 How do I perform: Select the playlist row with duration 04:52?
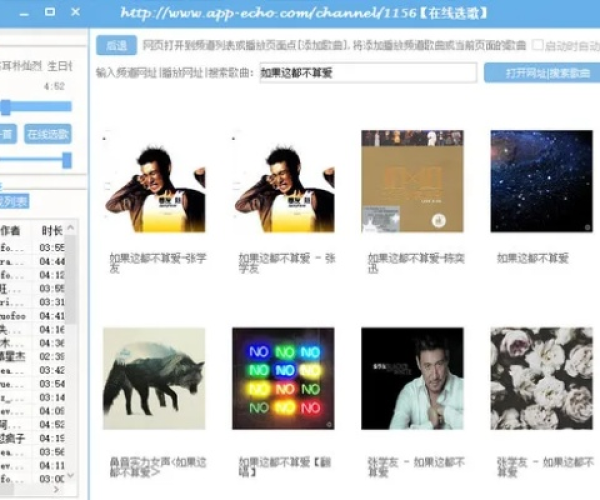33,425
